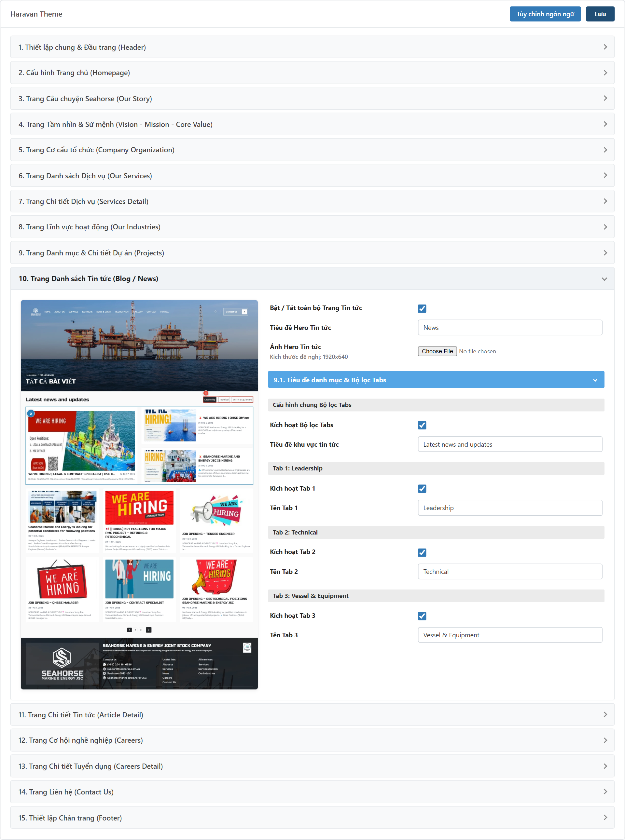Collapse 10. Trang Danh sách Tin tức section
The image size is (625, 840).
(312, 278)
